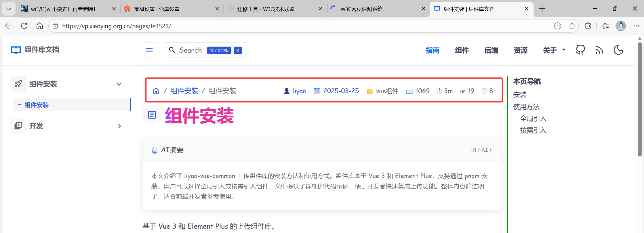644x233 pixels.
Task: Open the 关于 dropdown menu
Action: coord(554,50)
